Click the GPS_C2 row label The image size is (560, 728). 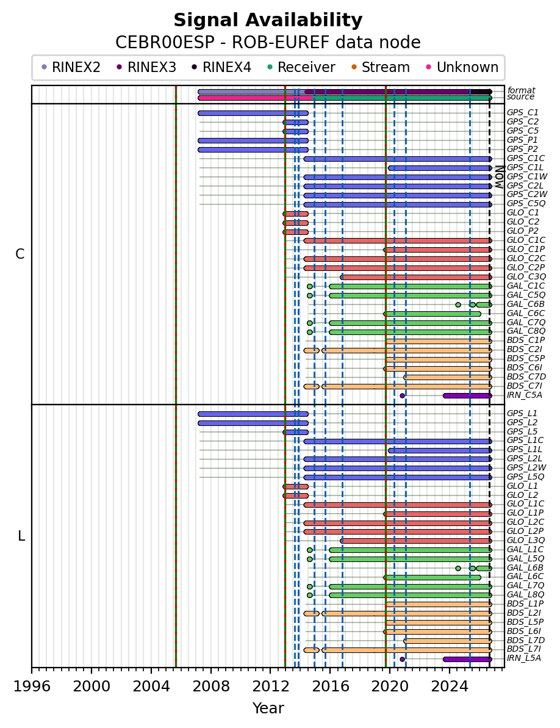(522, 121)
